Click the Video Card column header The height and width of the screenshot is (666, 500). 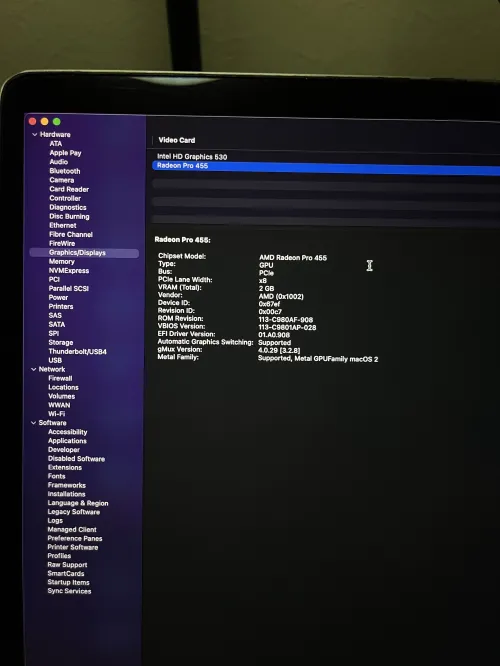[x=177, y=140]
